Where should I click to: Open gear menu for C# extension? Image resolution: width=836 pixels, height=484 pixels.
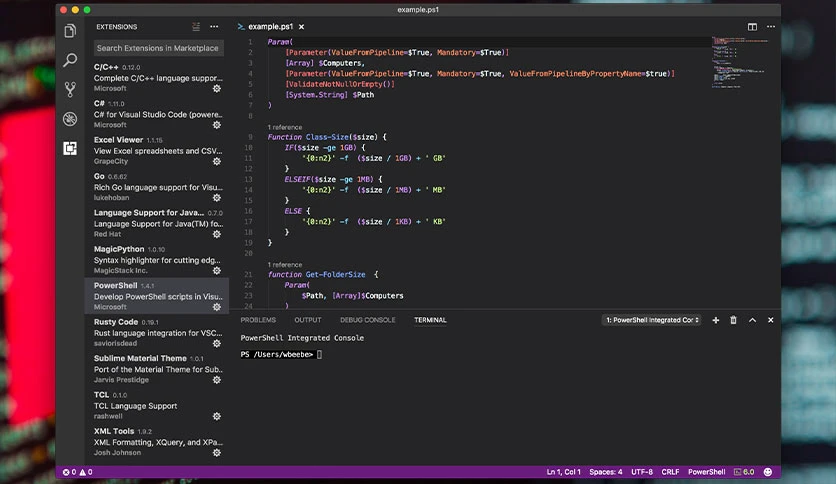(x=217, y=125)
